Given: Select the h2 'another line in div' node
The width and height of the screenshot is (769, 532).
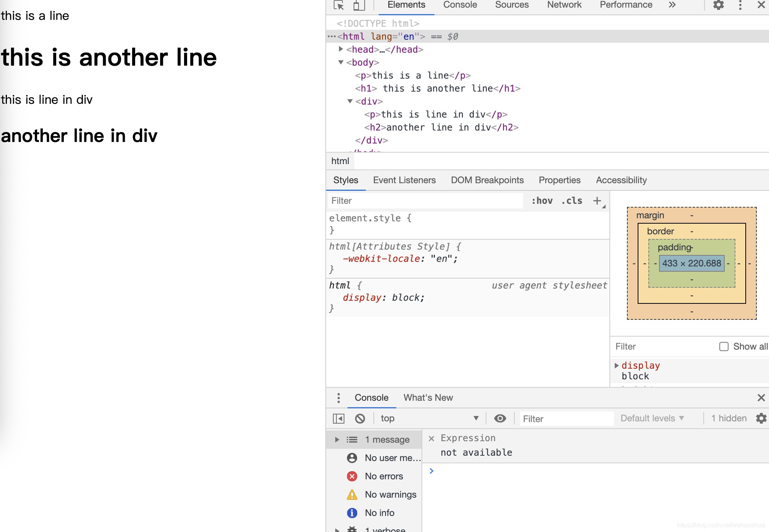Looking at the screenshot, I should (x=441, y=127).
